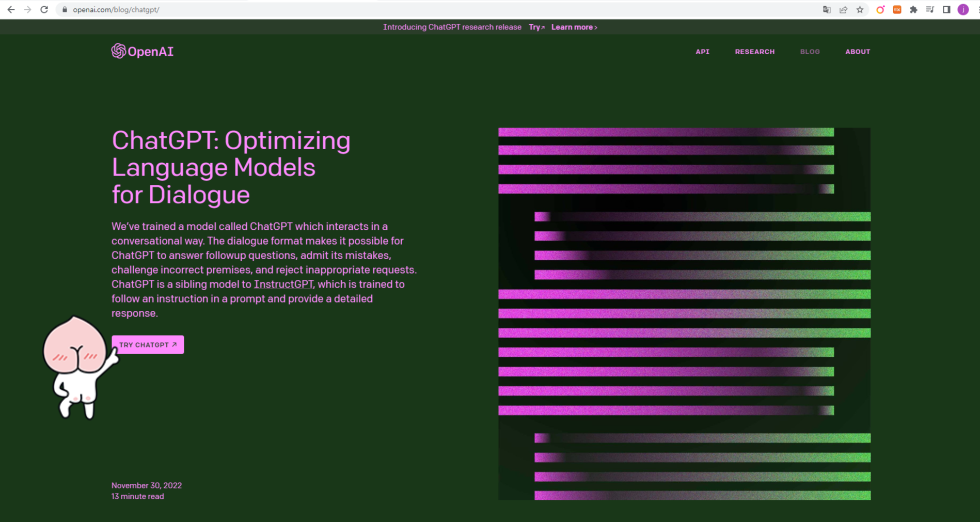Open the Google Translate icon in address bar
This screenshot has width=980, height=522.
click(827, 9)
